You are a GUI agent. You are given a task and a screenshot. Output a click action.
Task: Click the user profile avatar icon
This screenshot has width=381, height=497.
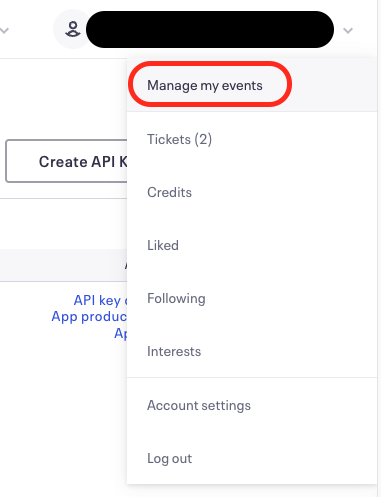pyautogui.click(x=72, y=29)
